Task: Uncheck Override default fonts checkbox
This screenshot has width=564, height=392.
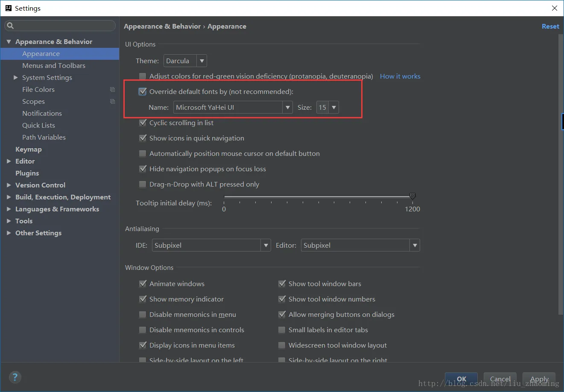Action: [143, 91]
